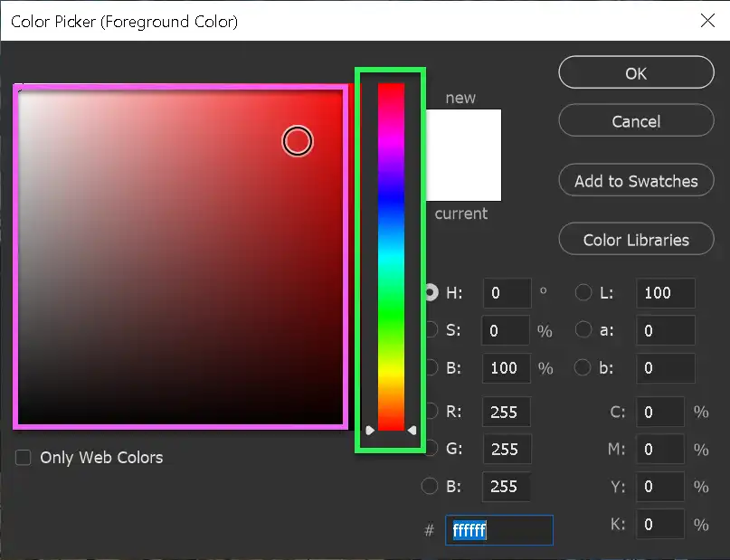Select the b channel radio button
730x560 pixels.
[x=583, y=368]
